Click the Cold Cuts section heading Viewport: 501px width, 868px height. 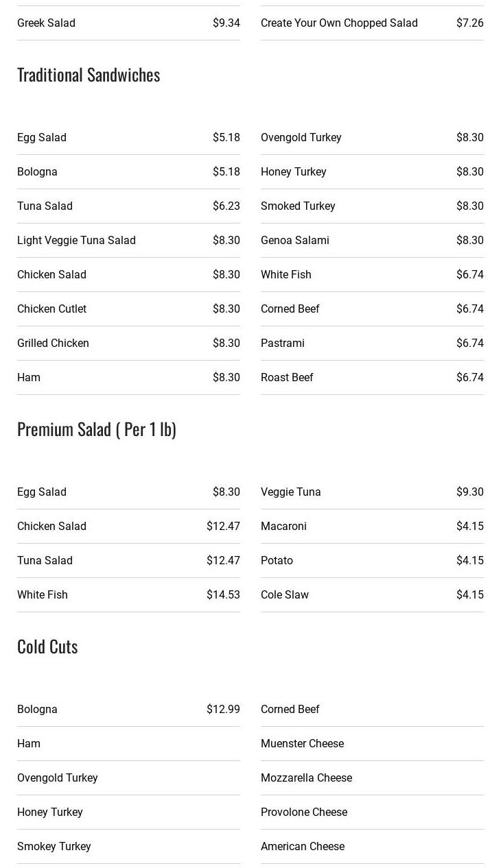click(47, 647)
